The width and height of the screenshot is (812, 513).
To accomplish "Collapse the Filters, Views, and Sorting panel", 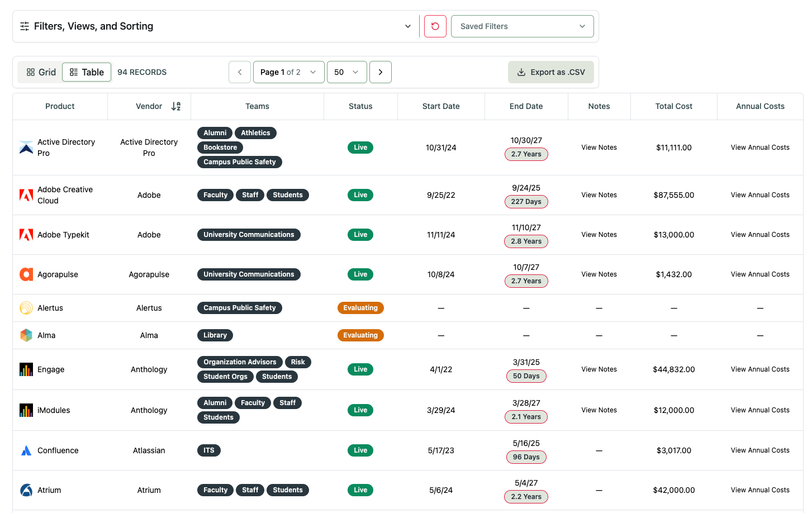I will [x=407, y=26].
